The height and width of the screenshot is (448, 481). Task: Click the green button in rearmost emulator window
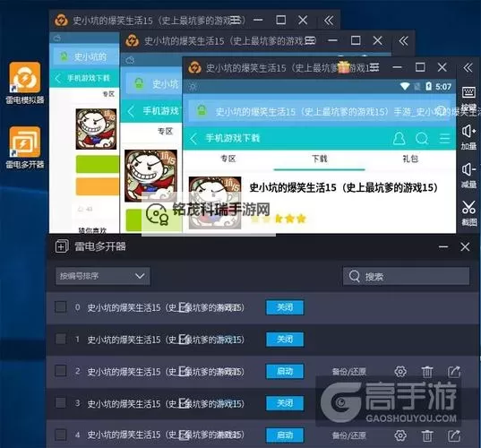tap(98, 164)
